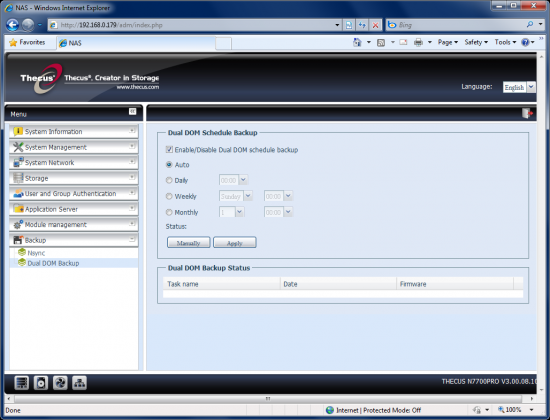Open the Language dropdown showing English
550x420 pixels.
[x=531, y=87]
